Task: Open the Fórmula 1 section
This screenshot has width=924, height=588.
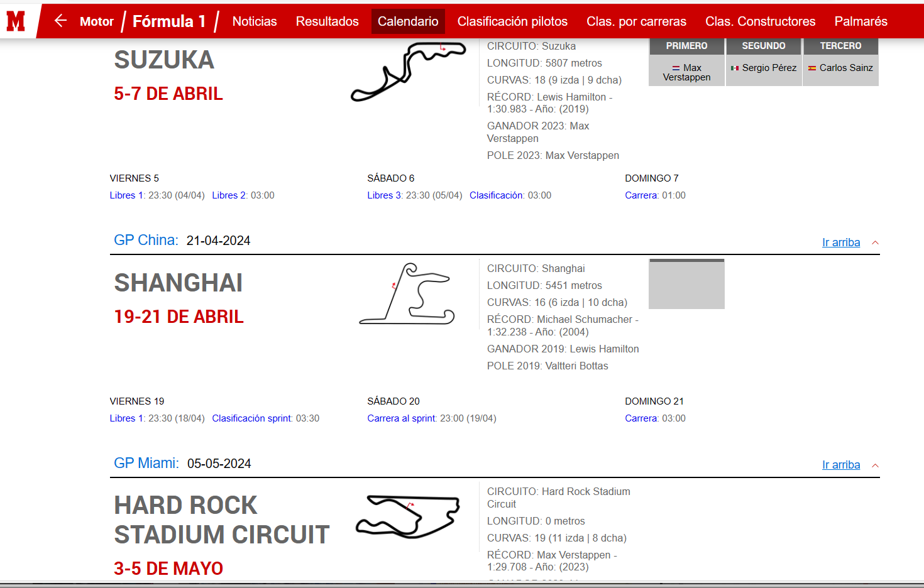Action: pyautogui.click(x=169, y=21)
